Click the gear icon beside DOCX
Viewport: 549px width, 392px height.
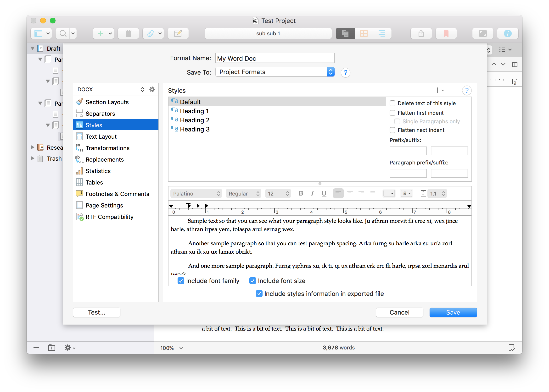152,90
